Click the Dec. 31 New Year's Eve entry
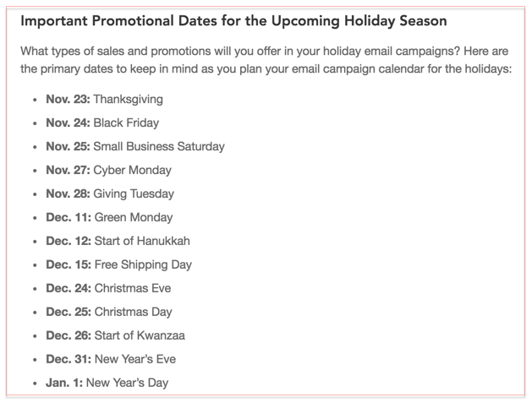The image size is (532, 403). point(111,359)
